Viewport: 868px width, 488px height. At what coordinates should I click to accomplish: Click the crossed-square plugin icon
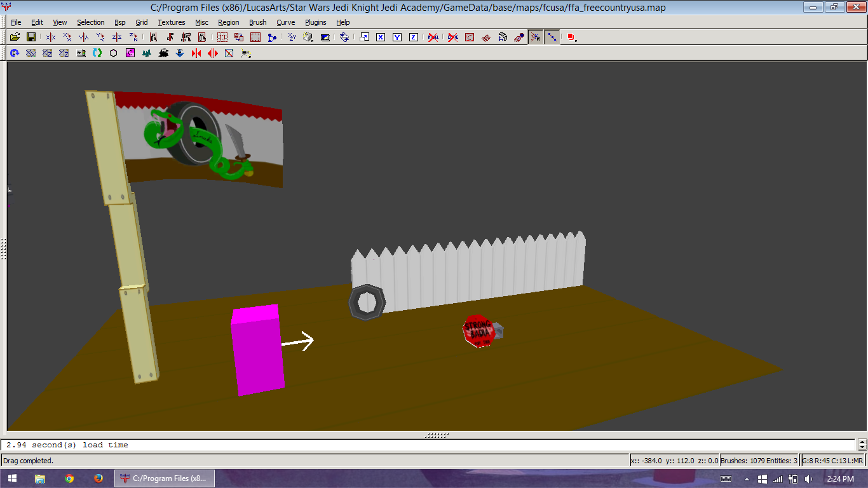point(229,53)
